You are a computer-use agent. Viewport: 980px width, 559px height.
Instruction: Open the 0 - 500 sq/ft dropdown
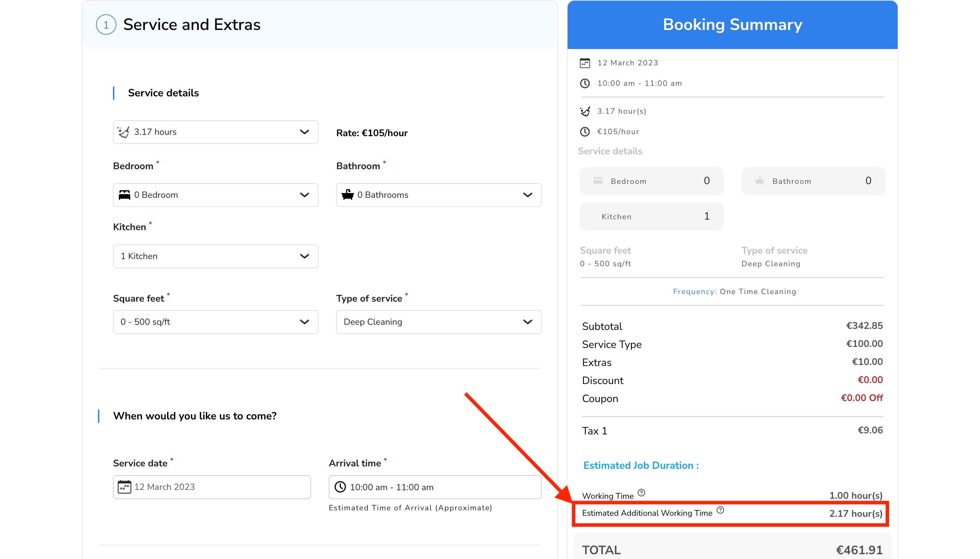215,322
